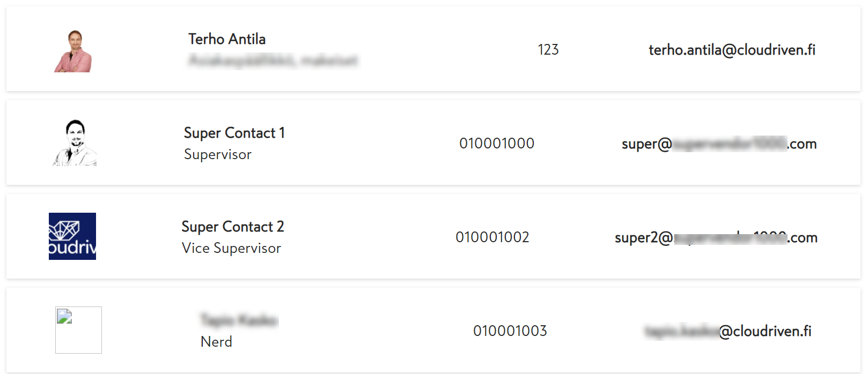Click the Supervisor job title

point(218,154)
